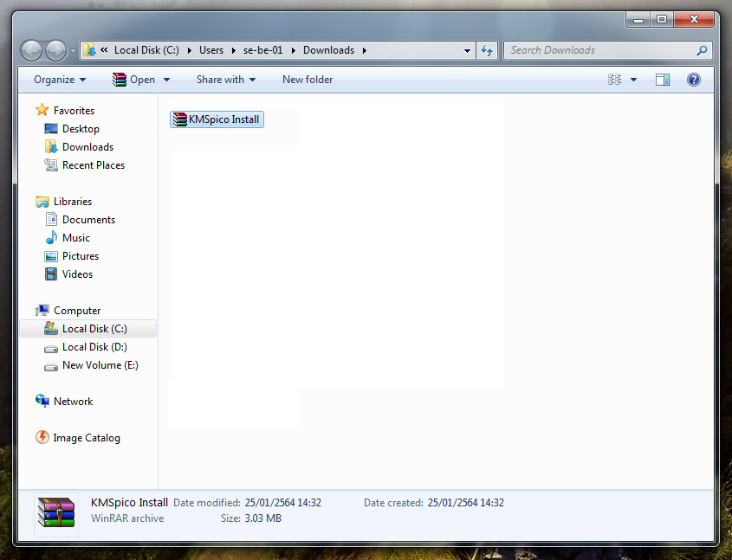Open Pictures library
This screenshot has height=560, width=732.
pos(81,256)
